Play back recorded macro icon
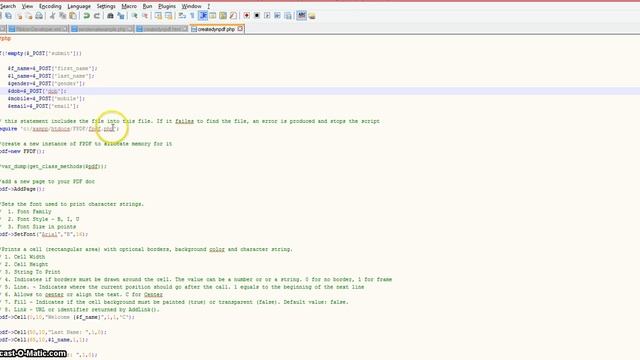 [x=267, y=16]
